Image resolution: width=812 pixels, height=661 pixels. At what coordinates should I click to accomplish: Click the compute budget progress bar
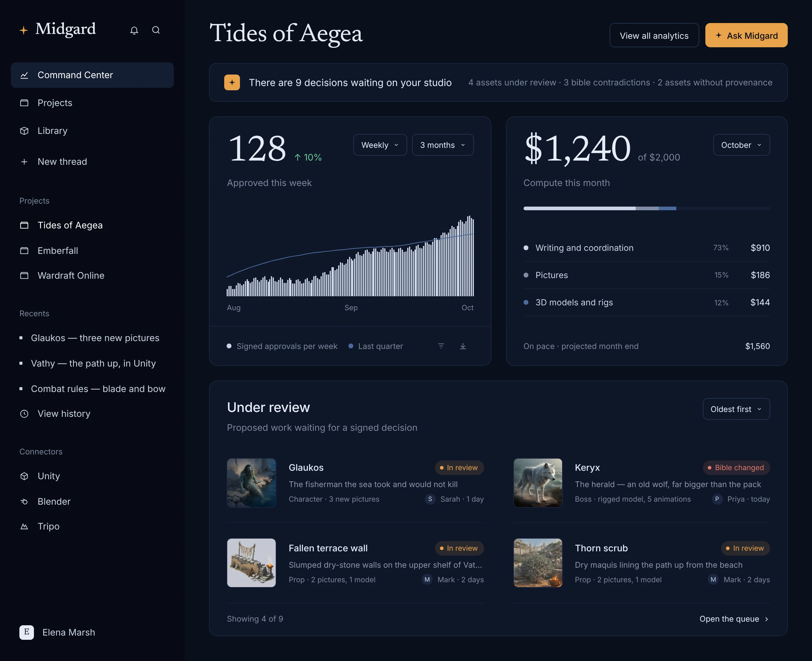click(646, 209)
